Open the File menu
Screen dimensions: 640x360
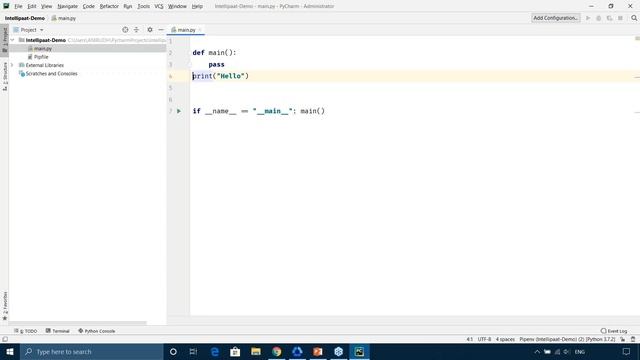pyautogui.click(x=18, y=6)
